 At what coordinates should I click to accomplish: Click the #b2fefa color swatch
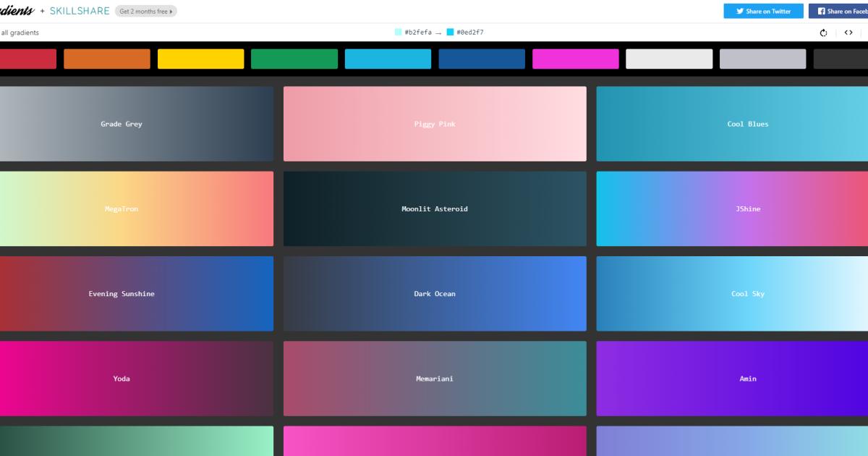coord(398,32)
